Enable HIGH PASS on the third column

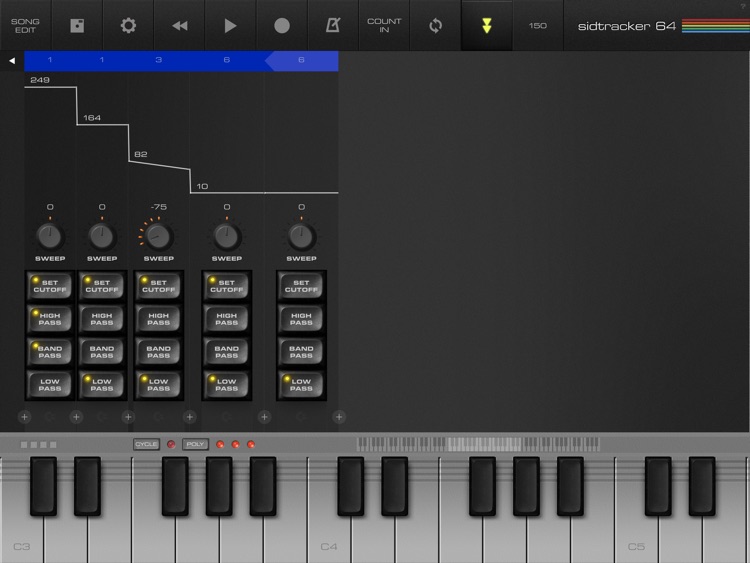[158, 319]
